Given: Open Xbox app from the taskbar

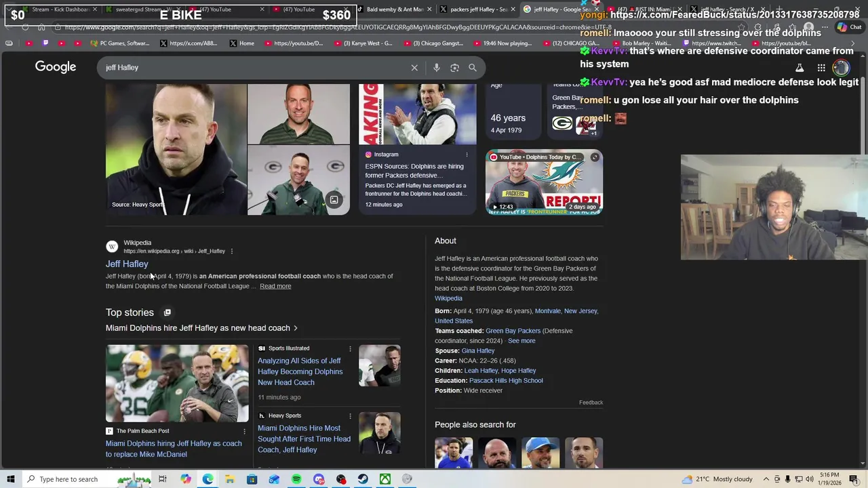Looking at the screenshot, I should [385, 479].
